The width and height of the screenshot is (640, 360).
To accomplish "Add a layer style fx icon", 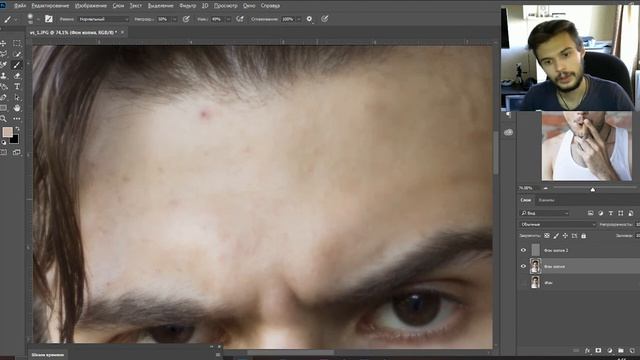I will coord(587,351).
